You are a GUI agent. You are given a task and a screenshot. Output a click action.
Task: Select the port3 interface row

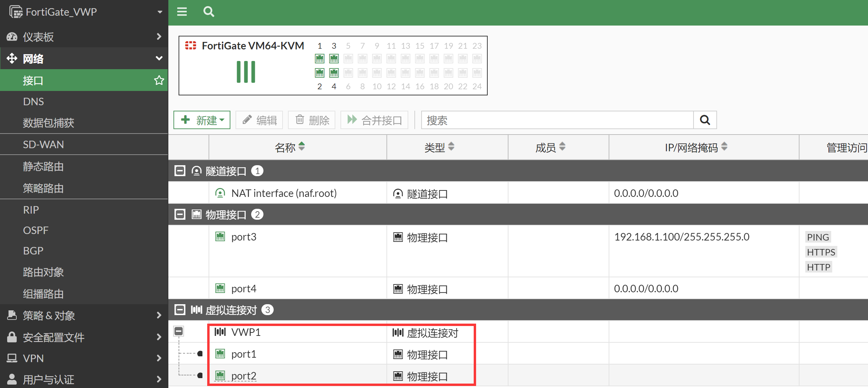tap(244, 237)
